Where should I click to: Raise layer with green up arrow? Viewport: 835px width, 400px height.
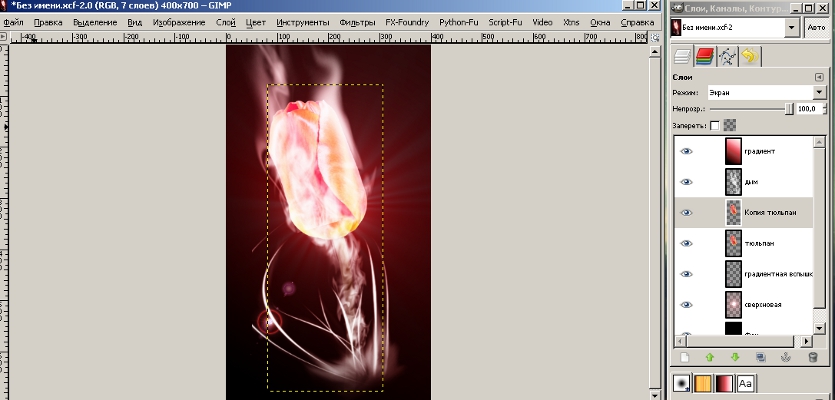(709, 357)
